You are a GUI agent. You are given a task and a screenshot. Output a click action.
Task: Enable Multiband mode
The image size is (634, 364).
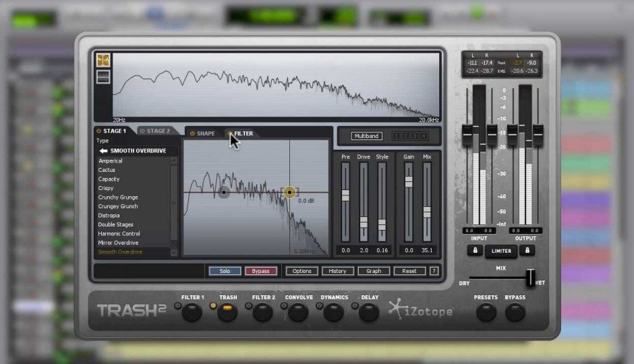point(366,136)
